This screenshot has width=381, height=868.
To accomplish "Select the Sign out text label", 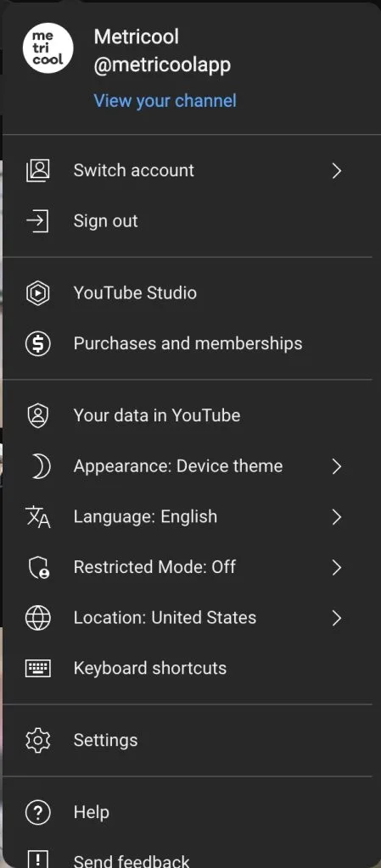I will pyautogui.click(x=106, y=221).
